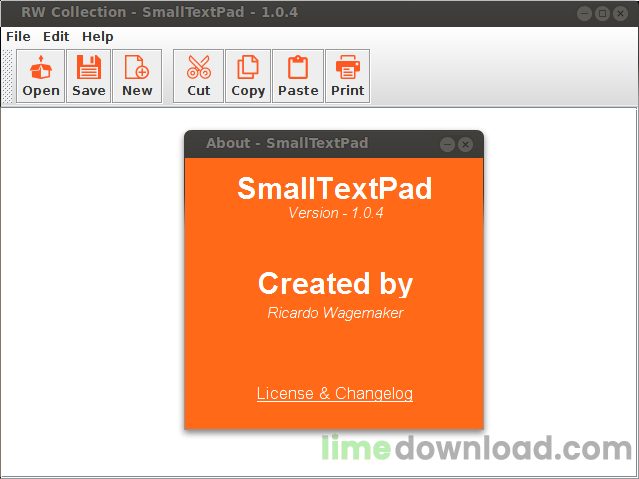Open the File menu

click(18, 37)
